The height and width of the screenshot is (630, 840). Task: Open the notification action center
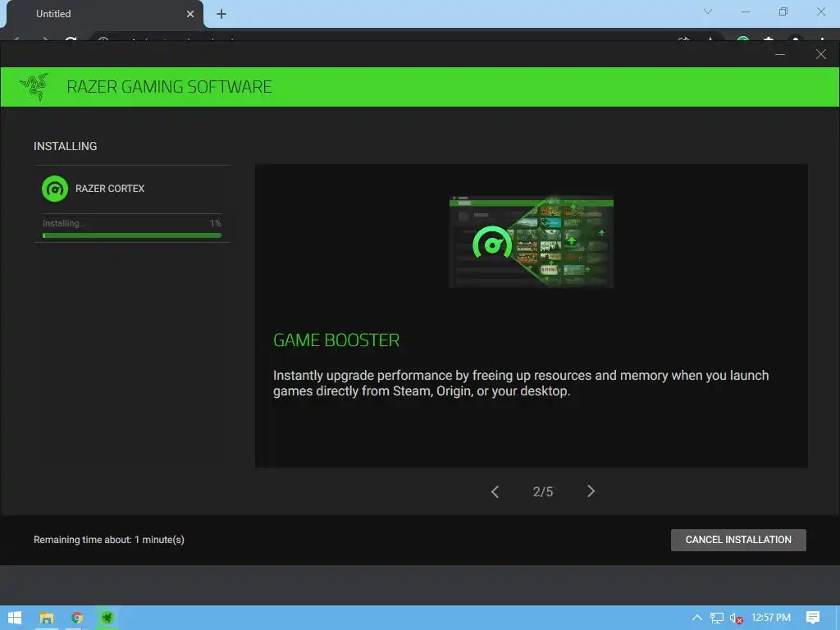point(813,618)
